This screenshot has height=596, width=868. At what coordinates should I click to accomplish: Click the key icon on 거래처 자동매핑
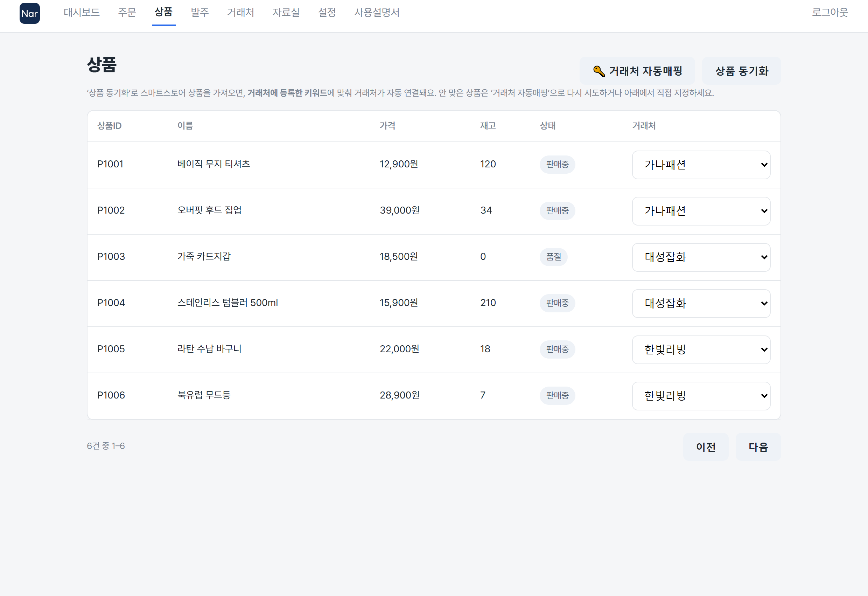pos(599,71)
